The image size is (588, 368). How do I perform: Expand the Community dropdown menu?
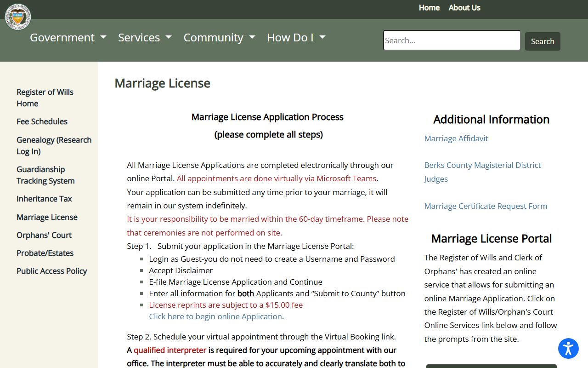pos(219,37)
